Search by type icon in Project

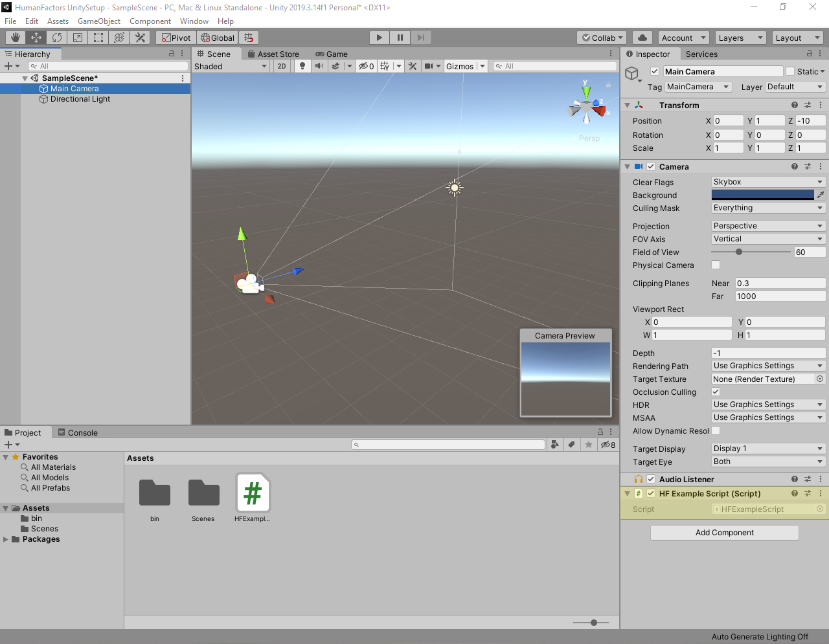pos(554,445)
